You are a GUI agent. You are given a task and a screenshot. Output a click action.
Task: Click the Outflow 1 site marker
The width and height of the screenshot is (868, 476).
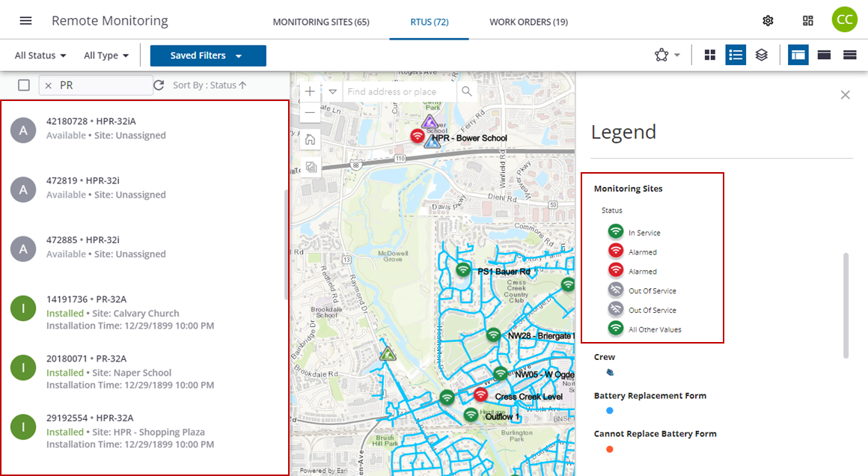point(471,415)
